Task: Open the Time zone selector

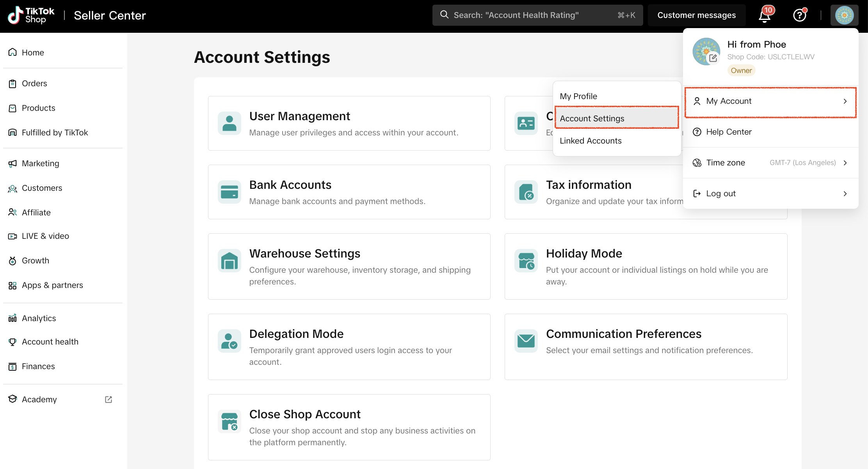Action: coord(770,163)
